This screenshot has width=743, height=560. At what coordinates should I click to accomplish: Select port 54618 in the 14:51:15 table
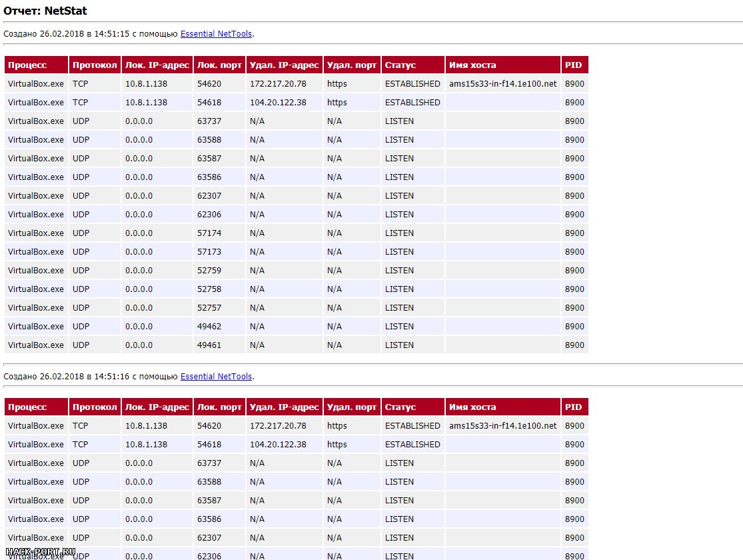click(209, 103)
